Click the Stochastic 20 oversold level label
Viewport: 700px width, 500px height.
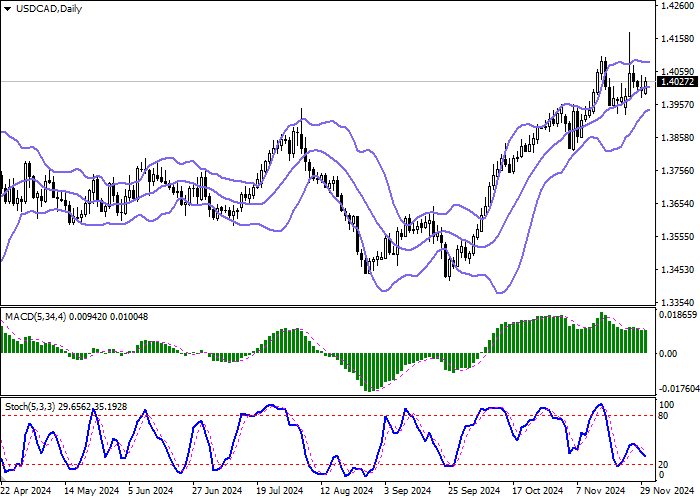[663, 465]
